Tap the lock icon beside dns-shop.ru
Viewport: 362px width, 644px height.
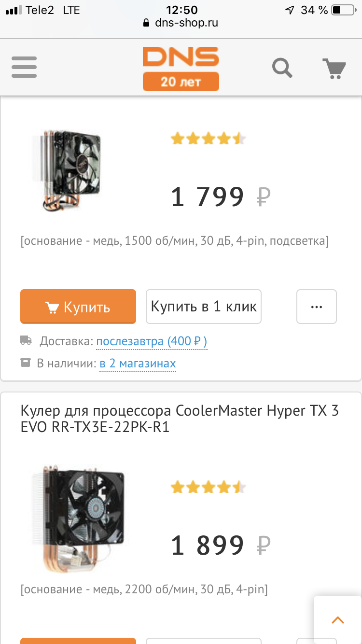[x=147, y=23]
